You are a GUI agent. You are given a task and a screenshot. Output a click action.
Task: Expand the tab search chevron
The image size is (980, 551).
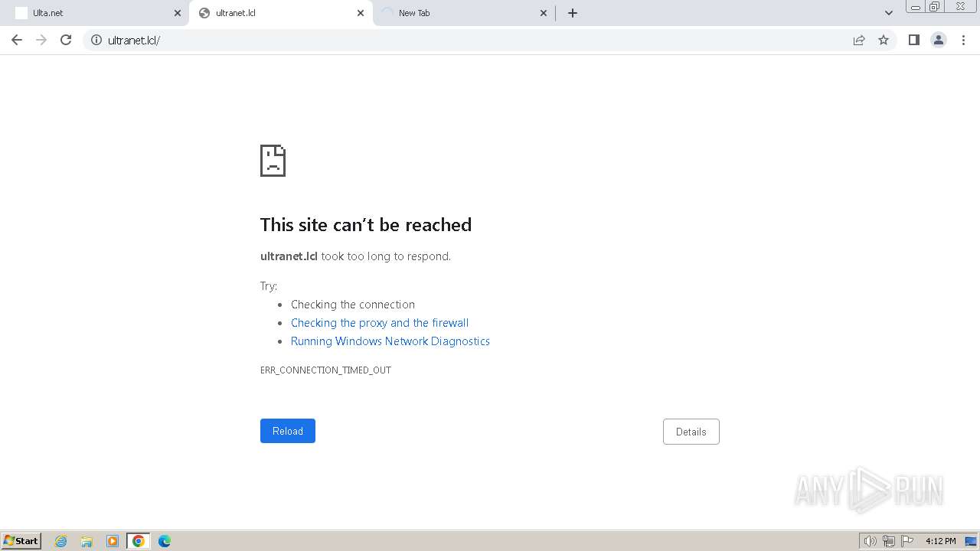889,13
